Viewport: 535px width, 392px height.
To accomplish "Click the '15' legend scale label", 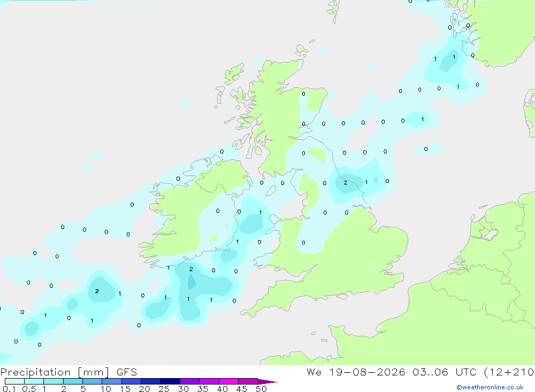I will point(125,389).
